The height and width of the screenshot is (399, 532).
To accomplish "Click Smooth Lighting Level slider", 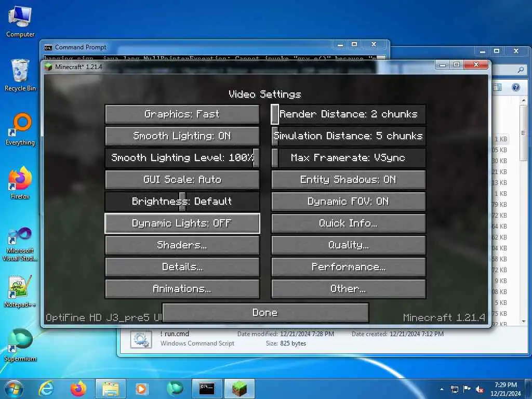I will click(182, 158).
